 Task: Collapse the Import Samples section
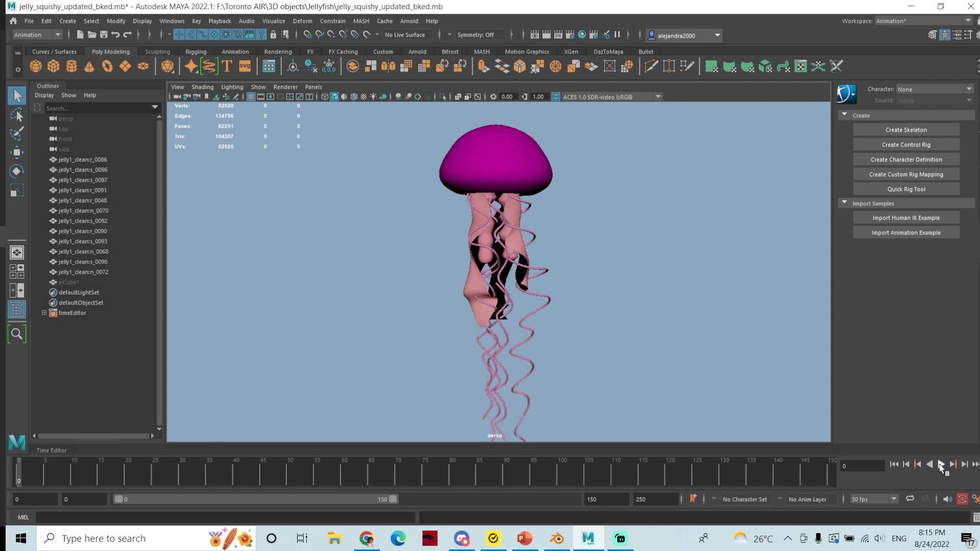tap(844, 203)
